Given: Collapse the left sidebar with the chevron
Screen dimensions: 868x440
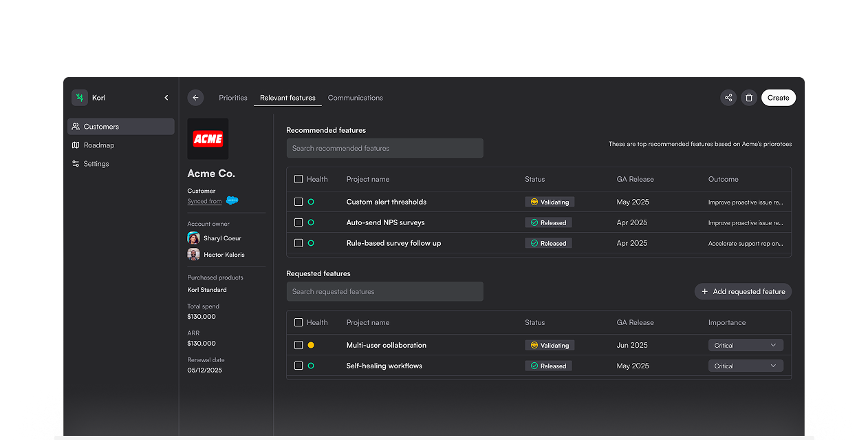Looking at the screenshot, I should click(x=166, y=97).
